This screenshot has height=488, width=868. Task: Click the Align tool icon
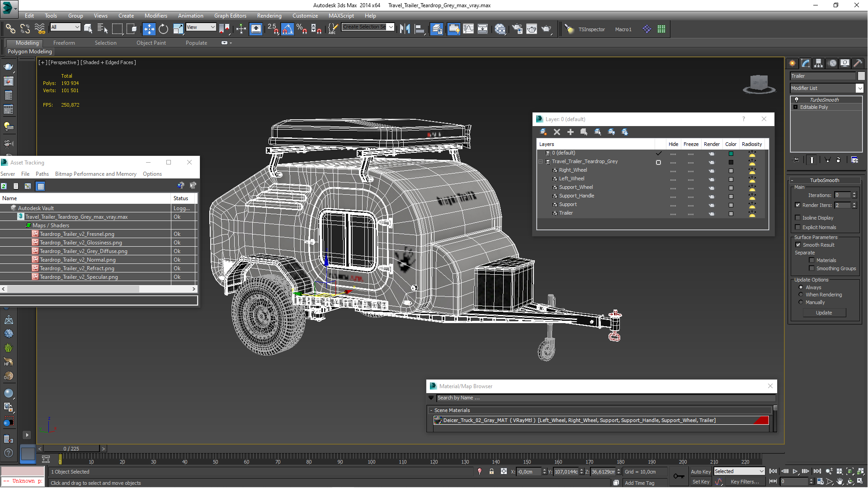pos(420,29)
